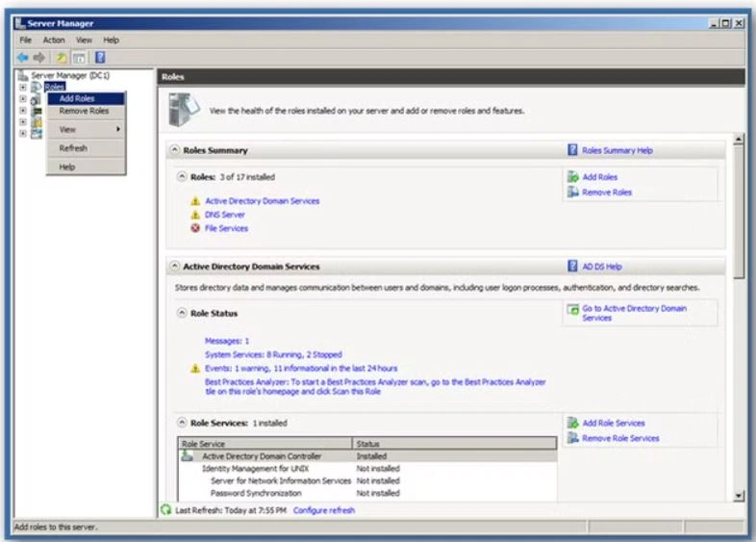
Task: Click the Diagnostics node icon in tree
Action: pos(37,111)
